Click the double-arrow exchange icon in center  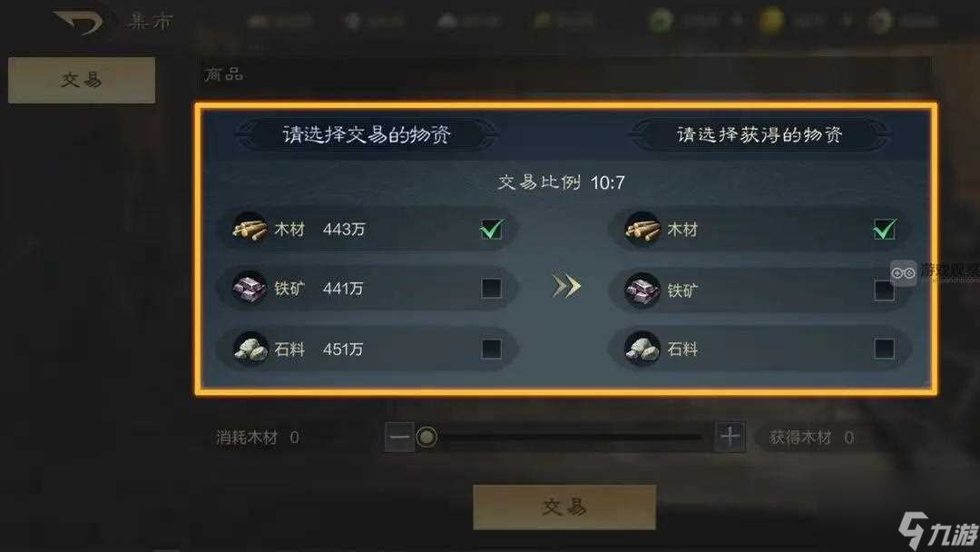[x=566, y=286]
